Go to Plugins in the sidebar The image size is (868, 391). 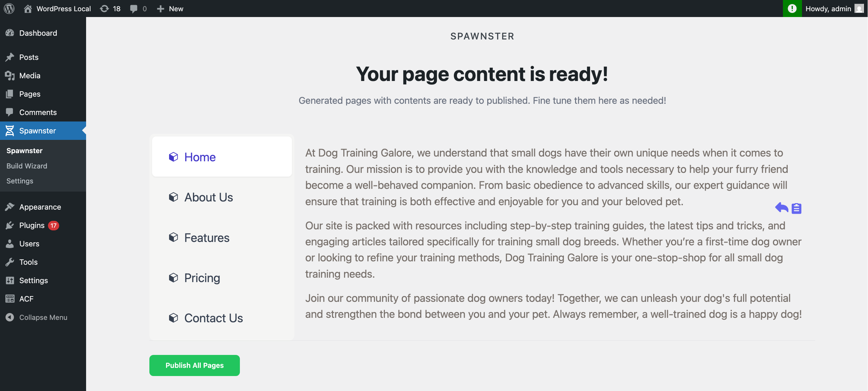point(32,225)
